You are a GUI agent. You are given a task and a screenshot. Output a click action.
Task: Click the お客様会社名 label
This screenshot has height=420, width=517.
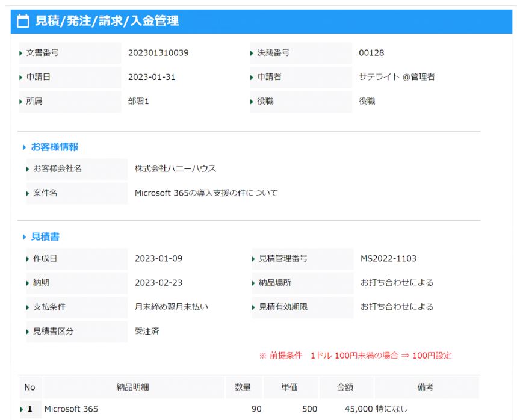(x=57, y=169)
